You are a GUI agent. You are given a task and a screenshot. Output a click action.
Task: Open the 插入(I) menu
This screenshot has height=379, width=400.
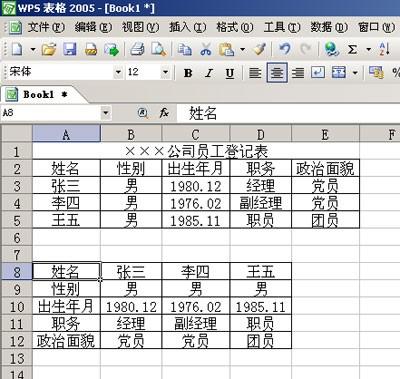click(187, 27)
